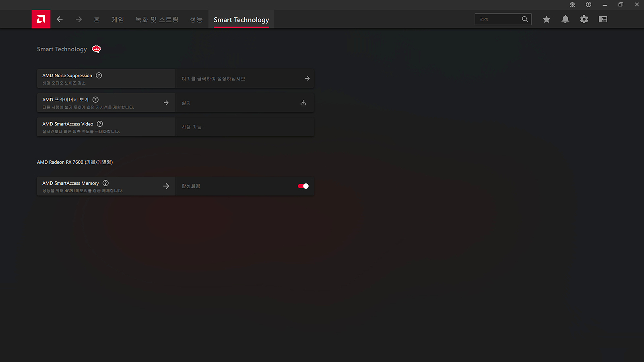The width and height of the screenshot is (644, 362).
Task: Open favorites star icon
Action: click(x=546, y=19)
